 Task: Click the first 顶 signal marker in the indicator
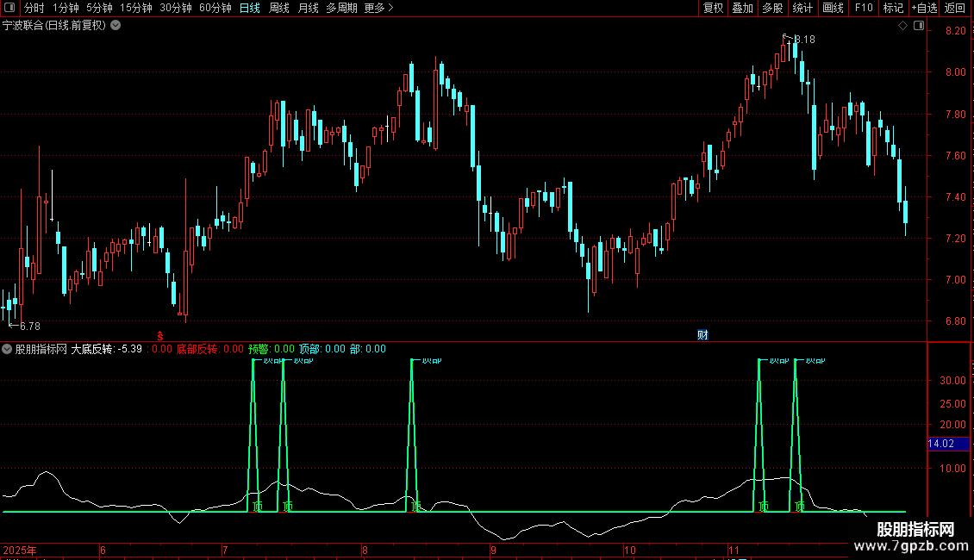point(258,507)
